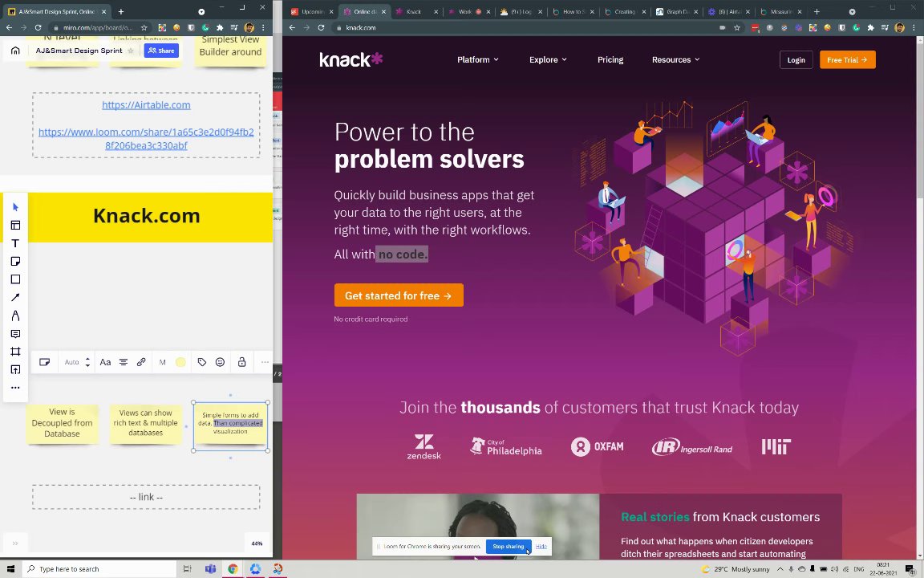Bookmark the knack.com page with star
Screen dimensions: 924x578
[736, 27]
